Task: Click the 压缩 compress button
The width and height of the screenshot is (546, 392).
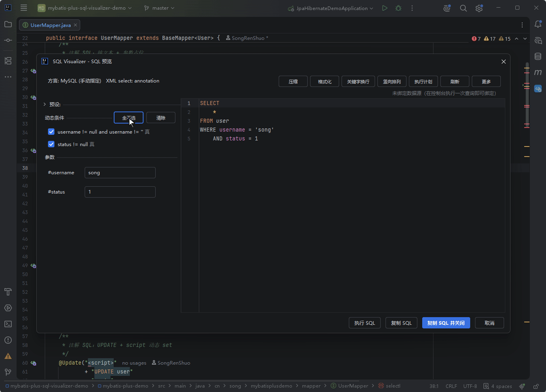Action: 293,81
